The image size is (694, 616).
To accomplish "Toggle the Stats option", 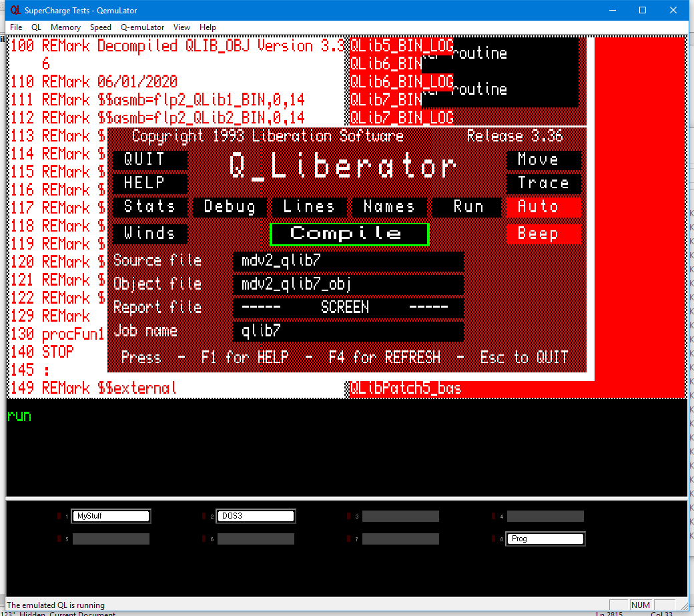I will tap(149, 207).
